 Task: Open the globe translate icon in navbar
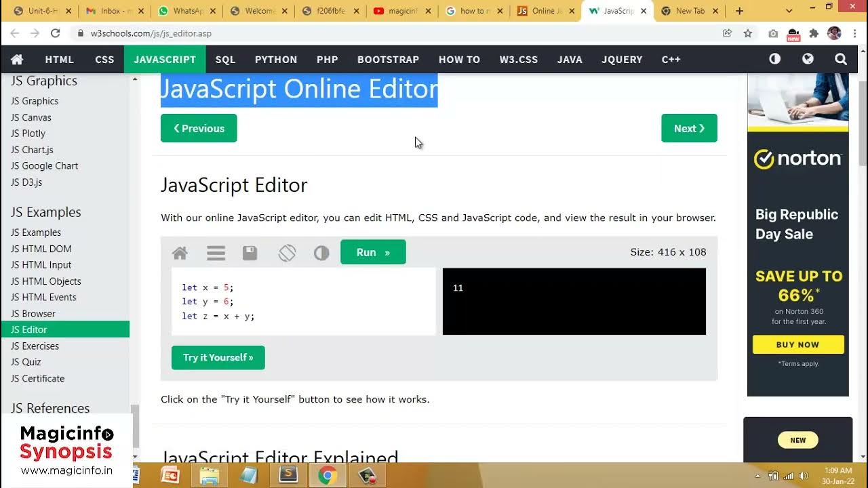808,59
